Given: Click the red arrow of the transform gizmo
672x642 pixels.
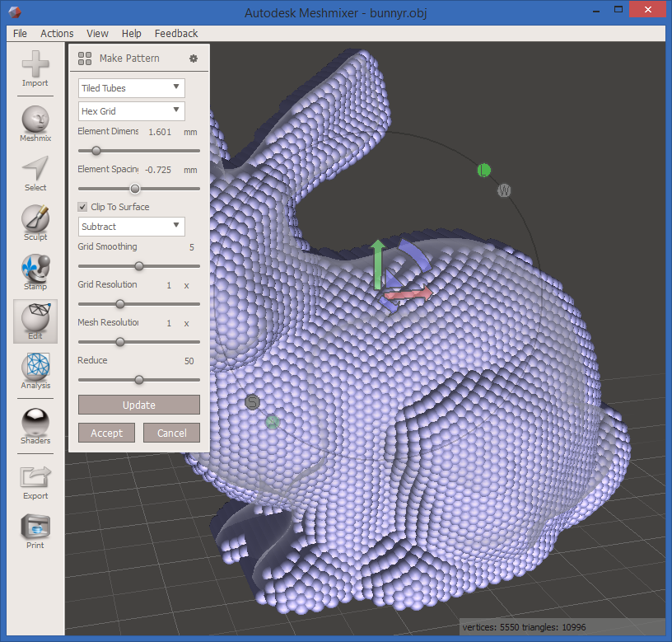Looking at the screenshot, I should click(408, 293).
